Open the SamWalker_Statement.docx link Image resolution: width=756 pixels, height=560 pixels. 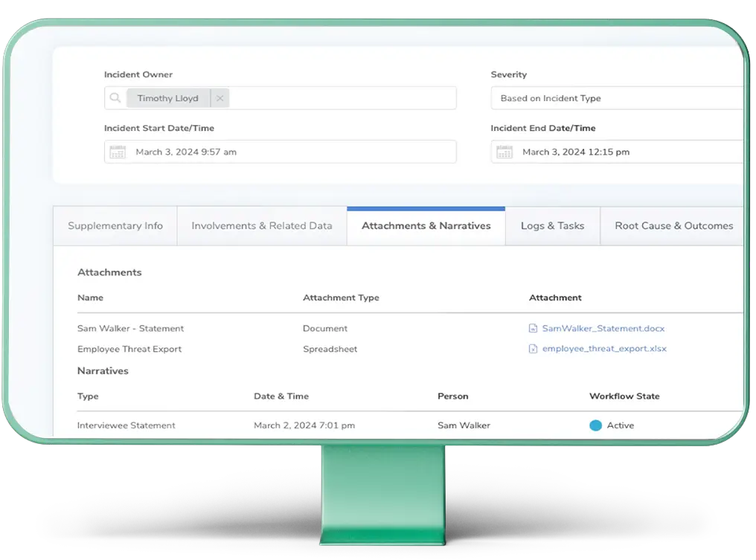[x=603, y=328]
